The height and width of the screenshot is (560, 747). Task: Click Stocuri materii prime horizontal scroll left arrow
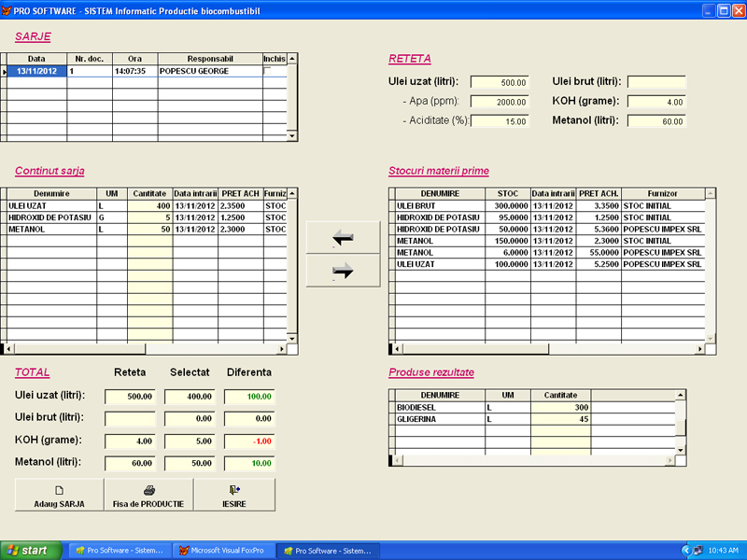coord(398,349)
